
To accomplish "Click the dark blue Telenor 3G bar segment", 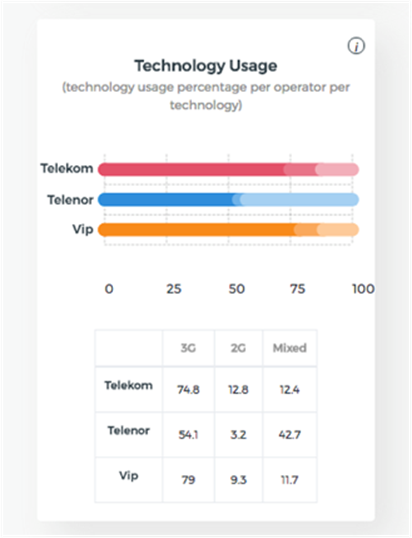I will tap(168, 199).
